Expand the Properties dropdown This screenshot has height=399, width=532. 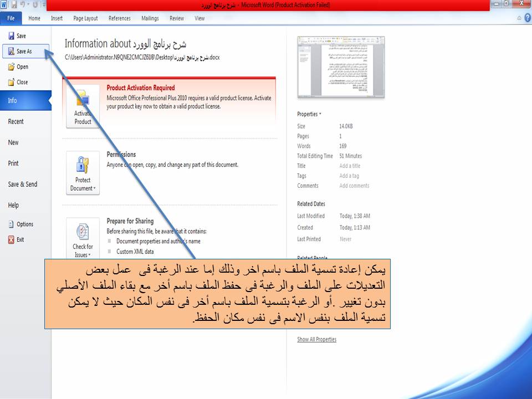tap(309, 114)
